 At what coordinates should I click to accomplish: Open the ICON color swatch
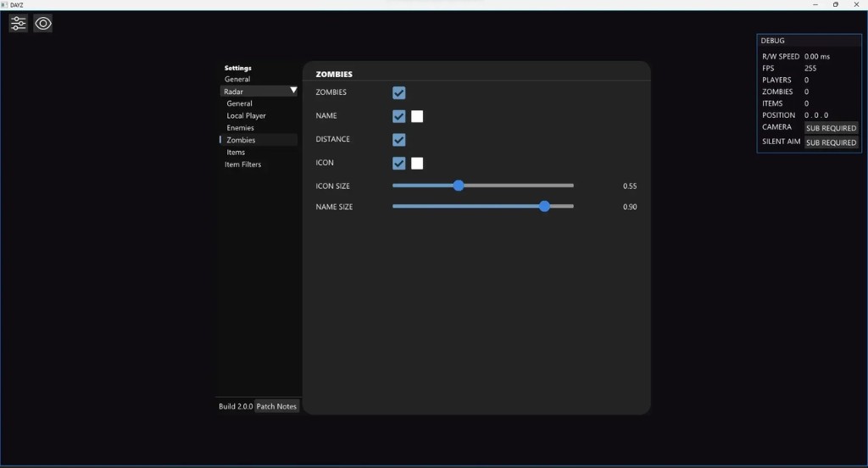[x=417, y=163]
